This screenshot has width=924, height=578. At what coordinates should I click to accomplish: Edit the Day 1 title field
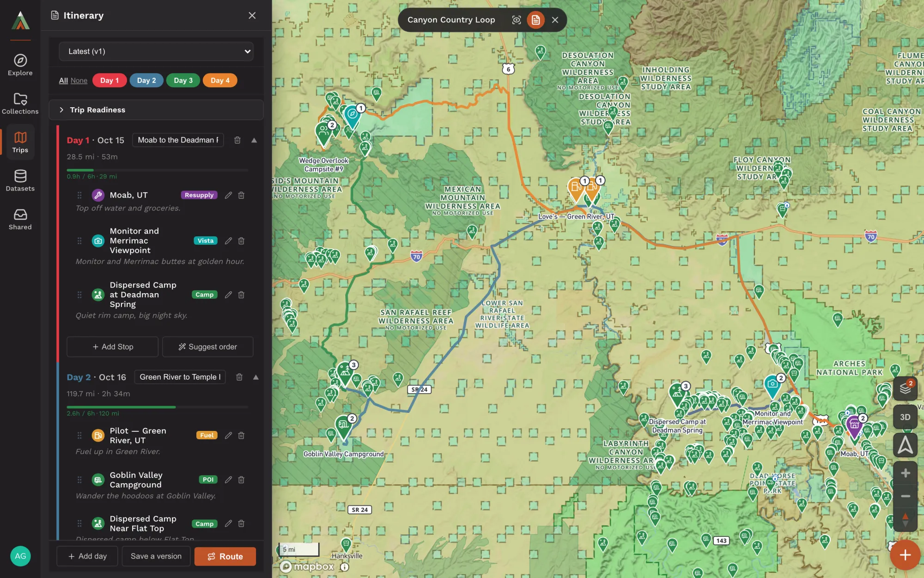[178, 140]
